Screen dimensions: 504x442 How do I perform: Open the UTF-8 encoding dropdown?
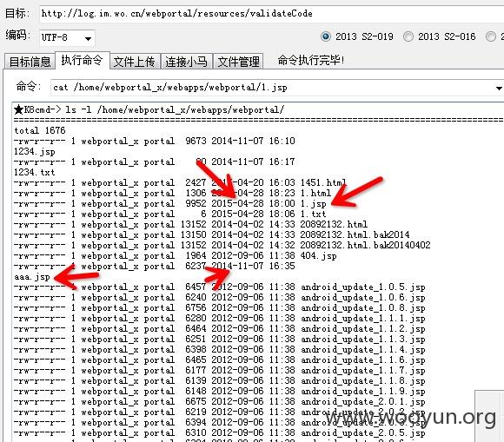(67, 38)
